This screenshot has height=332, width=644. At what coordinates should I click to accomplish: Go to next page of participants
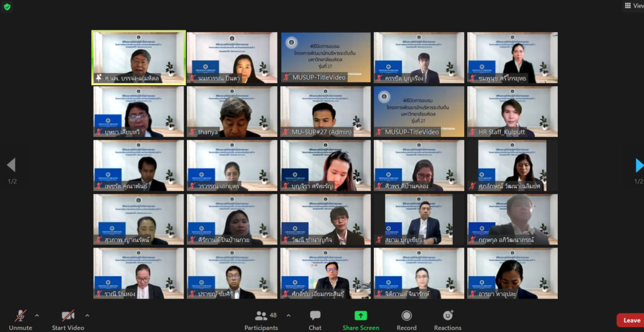click(639, 165)
